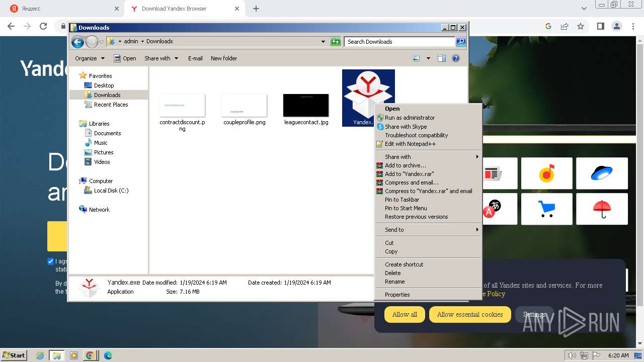This screenshot has height=362, width=644.
Task: Open the address bar history dropdown
Action: (323, 42)
